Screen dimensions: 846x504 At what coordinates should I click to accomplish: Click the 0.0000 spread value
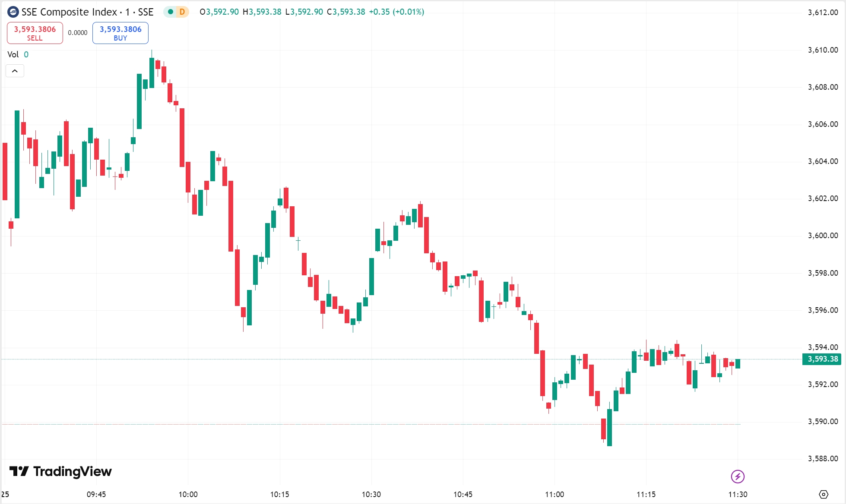tap(78, 33)
